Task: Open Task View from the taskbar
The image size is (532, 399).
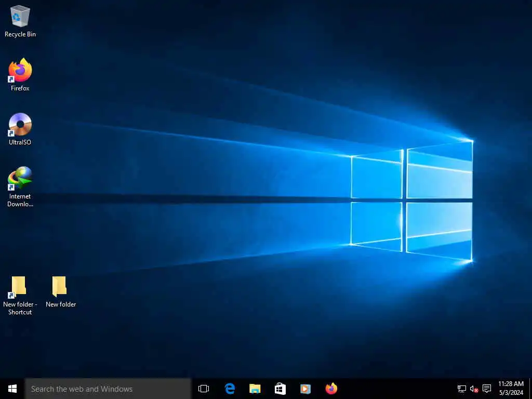Action: click(204, 389)
